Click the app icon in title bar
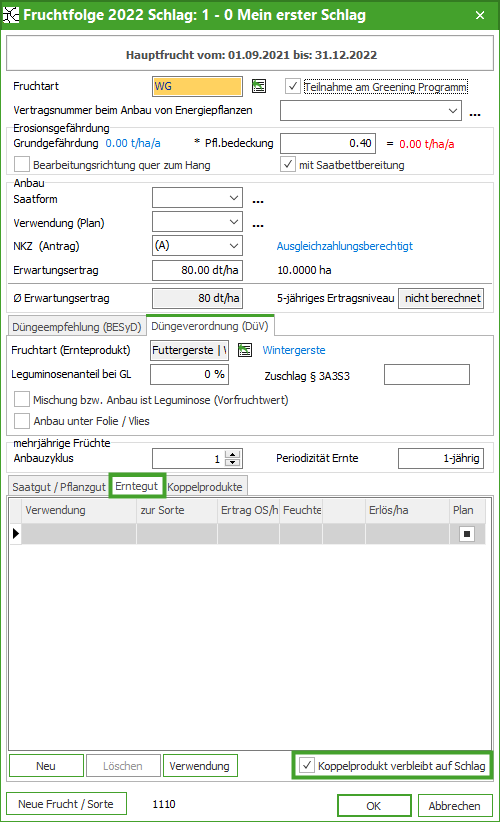Viewport: 500px width, 822px height. coord(11,15)
